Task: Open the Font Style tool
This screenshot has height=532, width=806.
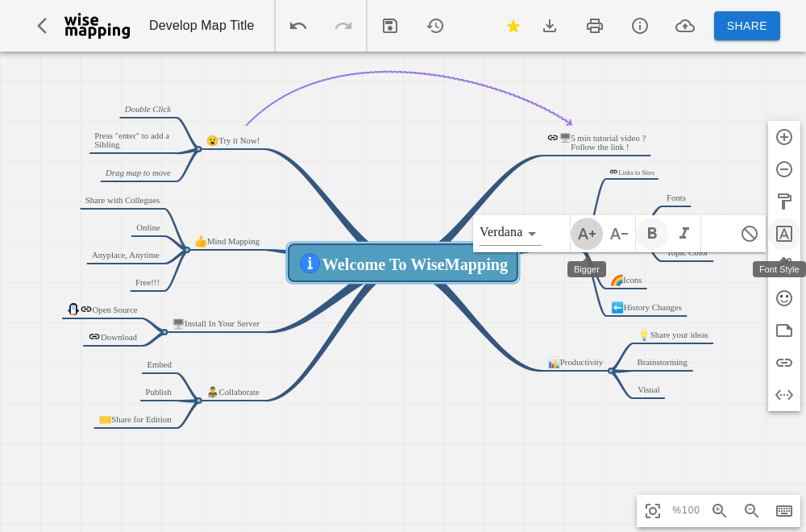Action: pos(784,234)
